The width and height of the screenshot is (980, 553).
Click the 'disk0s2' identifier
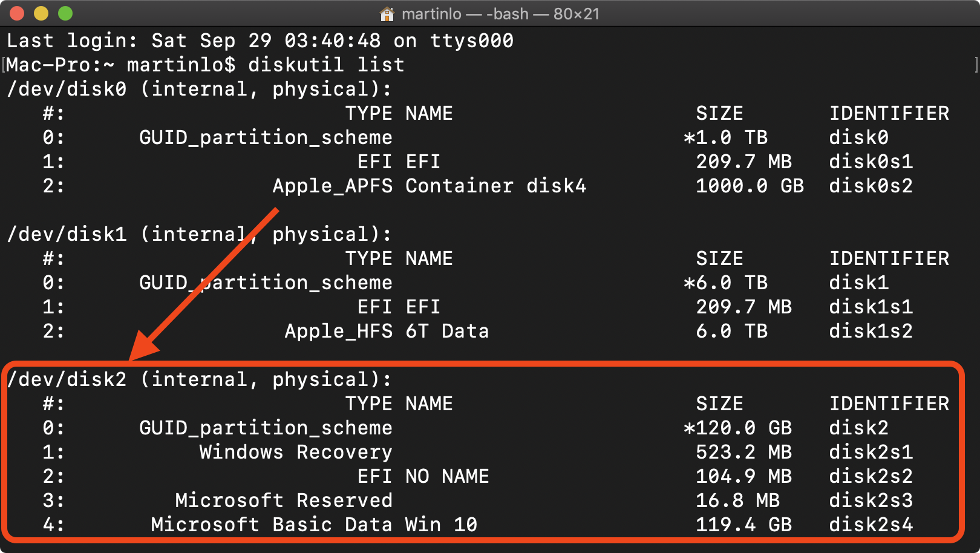pyautogui.click(x=871, y=186)
